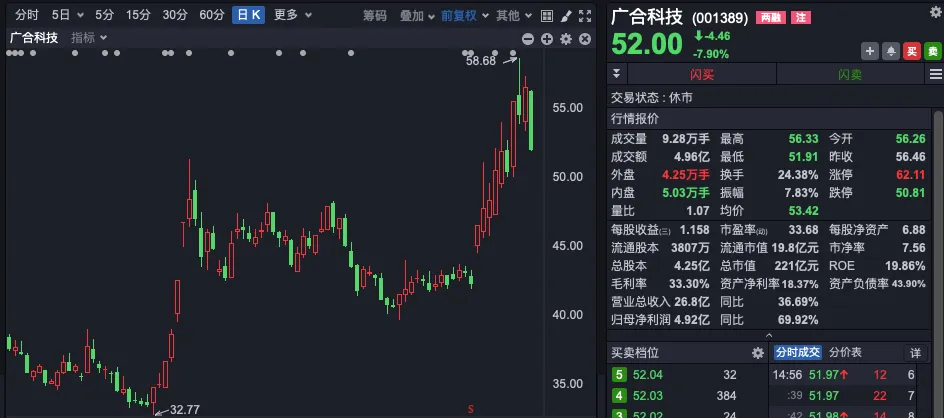Open the chart grid layout icon

tap(547, 16)
